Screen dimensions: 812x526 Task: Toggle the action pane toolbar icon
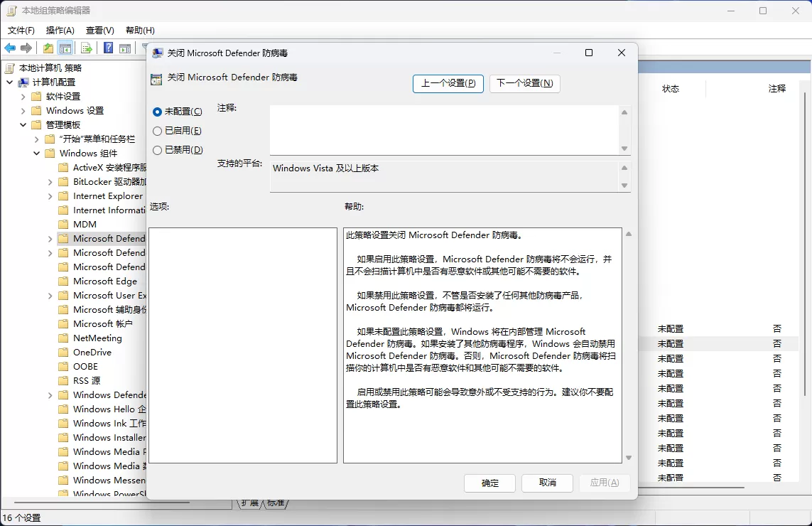(124, 48)
